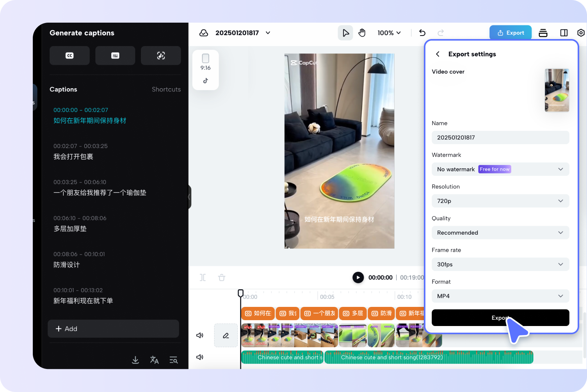Open the hexagon settings icon
This screenshot has width=587, height=392.
point(581,33)
